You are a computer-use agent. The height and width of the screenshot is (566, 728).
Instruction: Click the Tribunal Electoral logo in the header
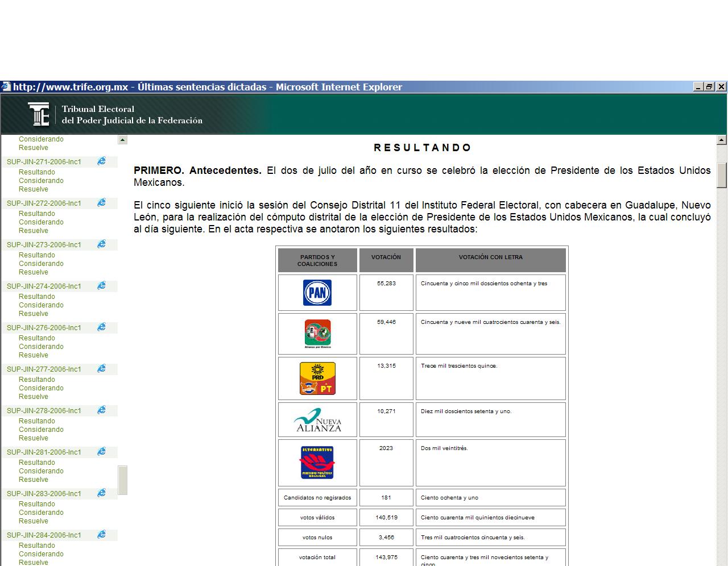(x=39, y=114)
